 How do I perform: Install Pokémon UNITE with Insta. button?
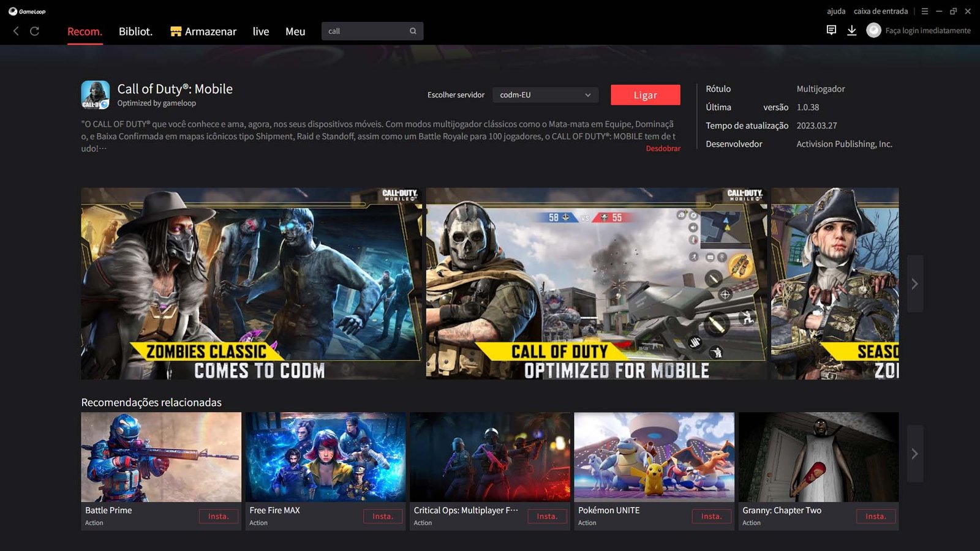(x=712, y=517)
